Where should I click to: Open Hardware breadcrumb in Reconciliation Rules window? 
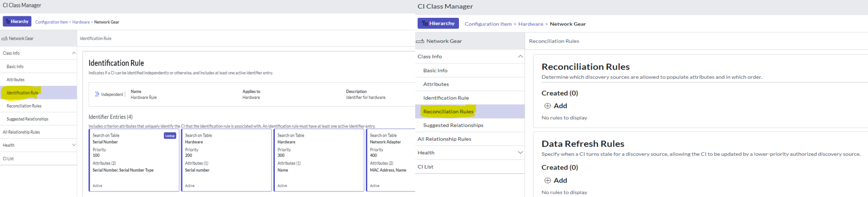pos(531,24)
